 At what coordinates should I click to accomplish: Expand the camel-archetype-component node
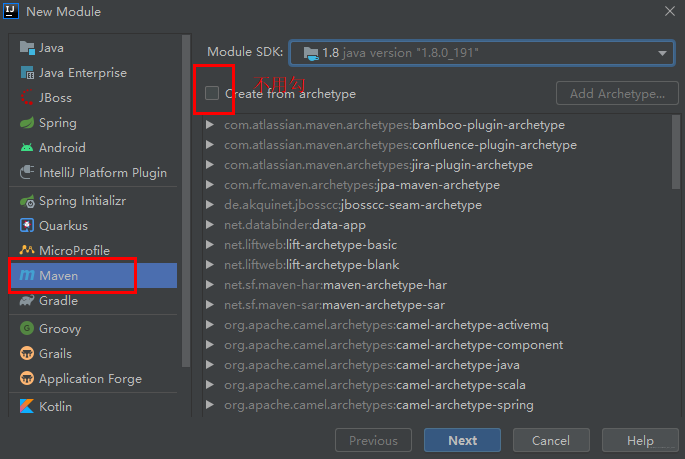coord(210,345)
